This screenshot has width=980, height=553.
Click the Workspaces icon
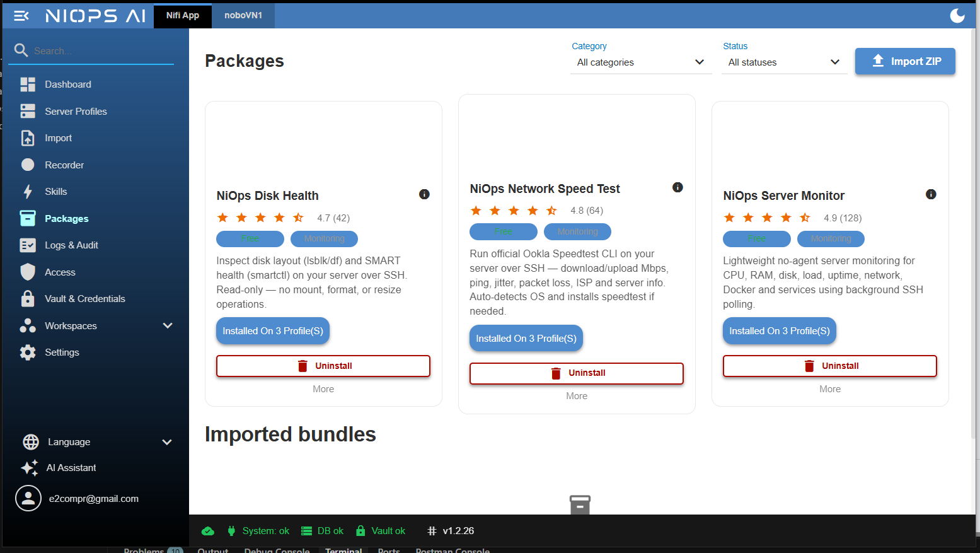[28, 326]
